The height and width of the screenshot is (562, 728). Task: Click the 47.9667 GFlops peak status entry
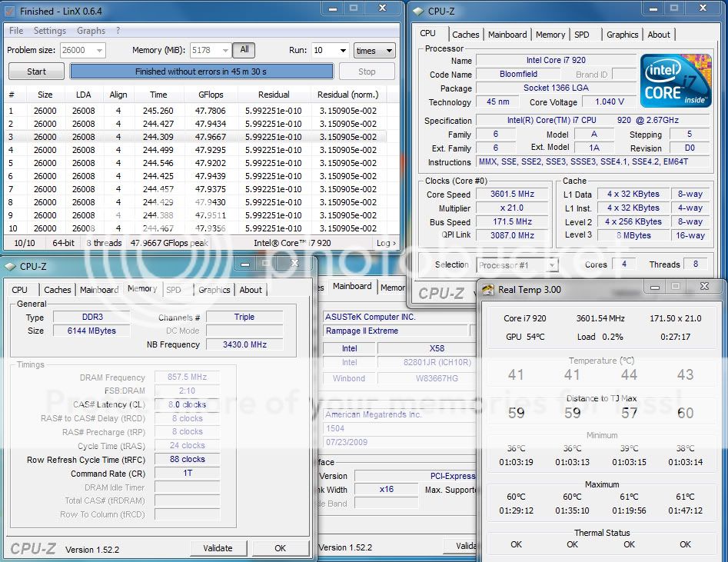coord(169,243)
